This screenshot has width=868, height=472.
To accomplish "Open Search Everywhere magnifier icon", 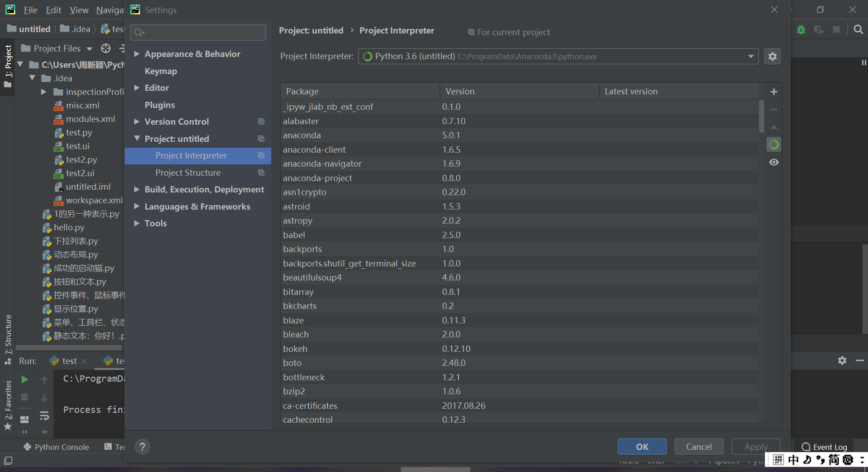I will [858, 29].
